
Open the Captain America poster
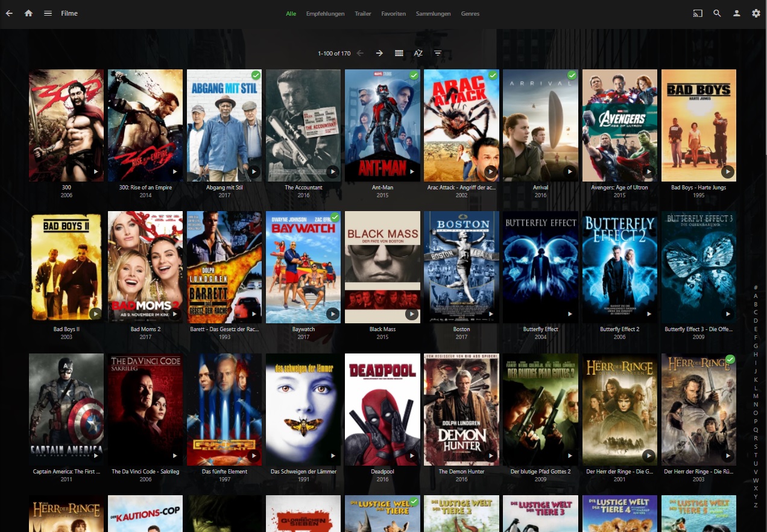click(66, 410)
